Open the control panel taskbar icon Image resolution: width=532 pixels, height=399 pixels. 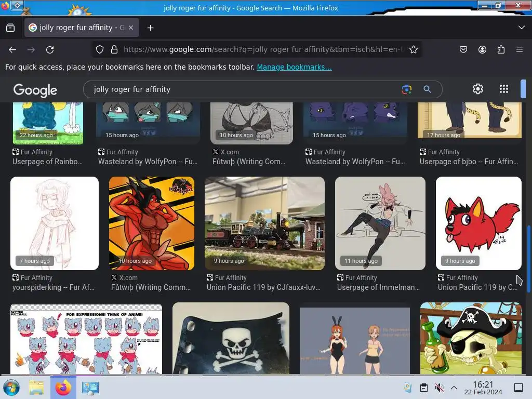(90, 388)
